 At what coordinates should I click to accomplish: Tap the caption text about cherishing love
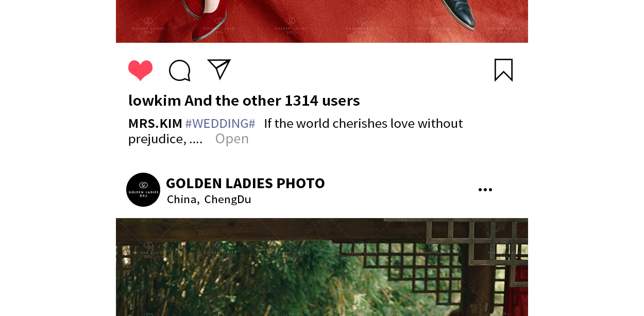click(x=296, y=131)
